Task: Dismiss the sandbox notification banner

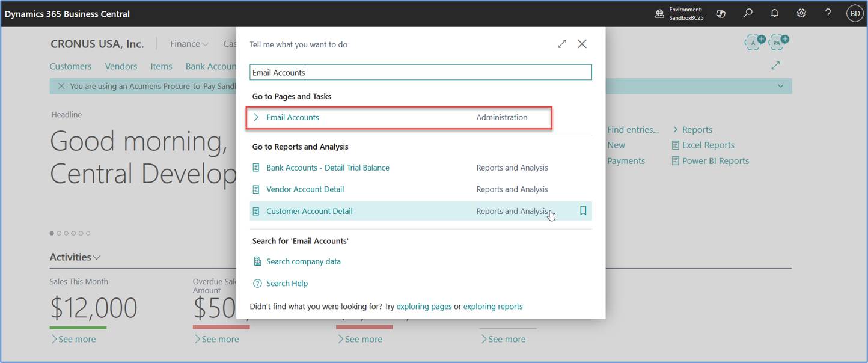Action: coord(61,86)
